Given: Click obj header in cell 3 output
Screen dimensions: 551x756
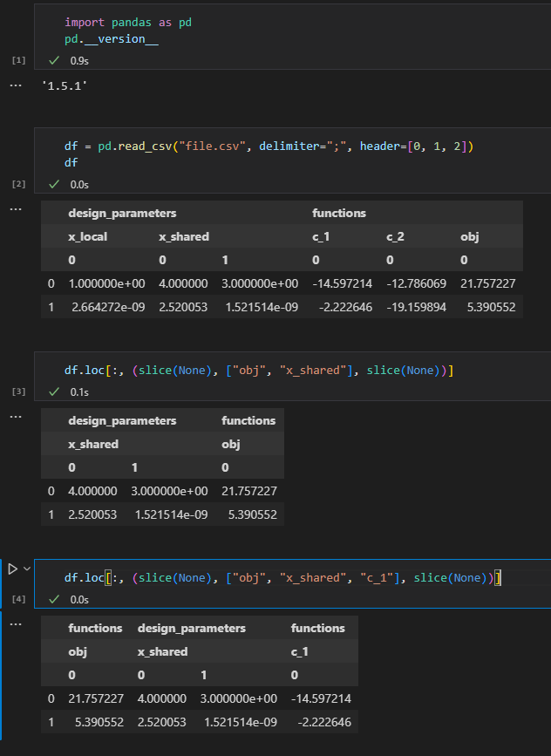Looking at the screenshot, I should click(231, 444).
